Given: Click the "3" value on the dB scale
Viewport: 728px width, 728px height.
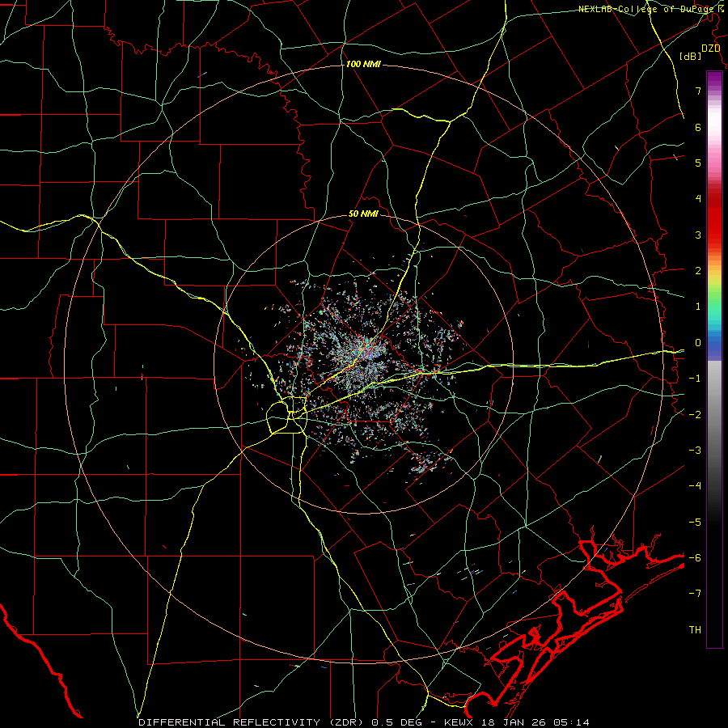Looking at the screenshot, I should coord(698,235).
